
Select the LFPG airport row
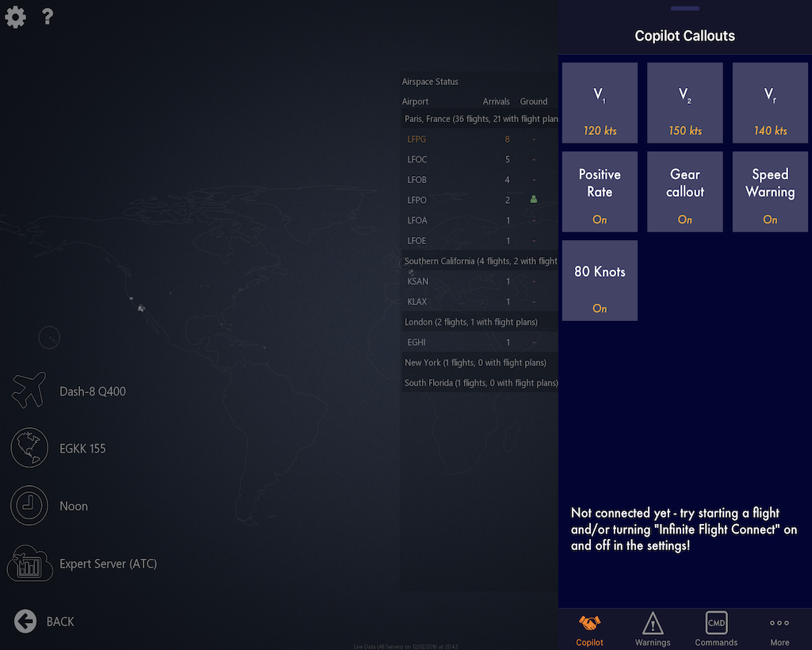[x=480, y=140]
